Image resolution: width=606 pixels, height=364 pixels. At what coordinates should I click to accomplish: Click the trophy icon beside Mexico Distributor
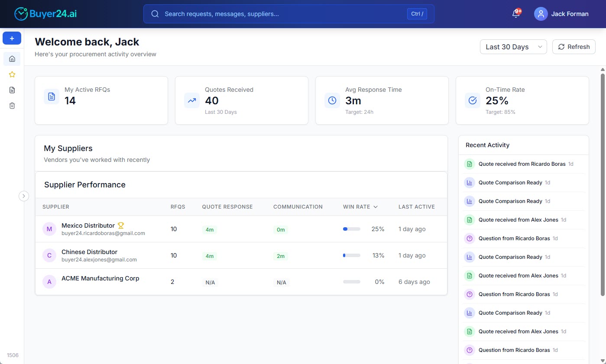pyautogui.click(x=121, y=225)
